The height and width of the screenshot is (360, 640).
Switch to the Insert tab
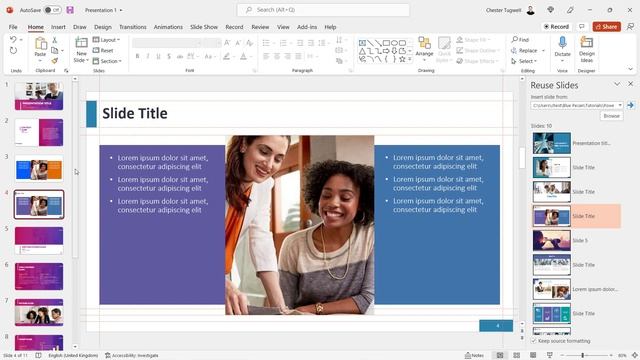(x=58, y=27)
